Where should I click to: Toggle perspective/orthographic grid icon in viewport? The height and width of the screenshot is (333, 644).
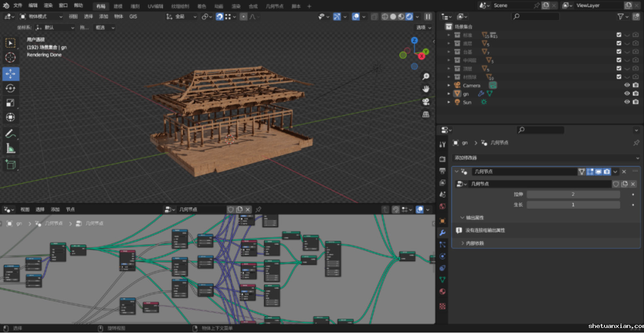point(426,115)
